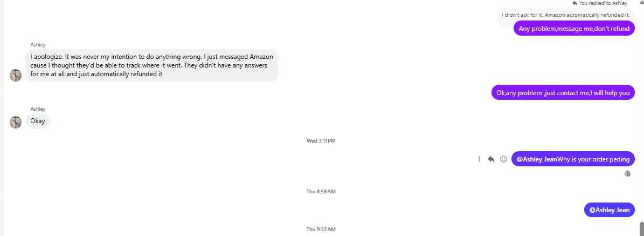Open more options for the order message
Screen dimensions: 644x236
tap(479, 159)
